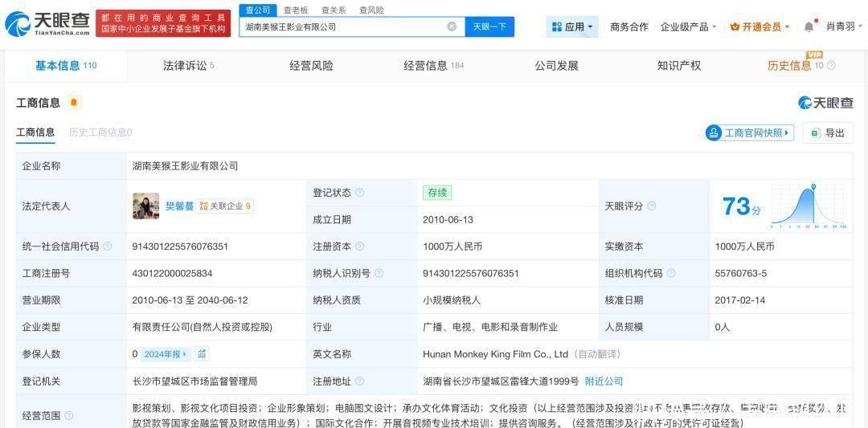Click the chart icon beside 2024年报
This screenshot has height=428, width=868.
pyautogui.click(x=203, y=354)
